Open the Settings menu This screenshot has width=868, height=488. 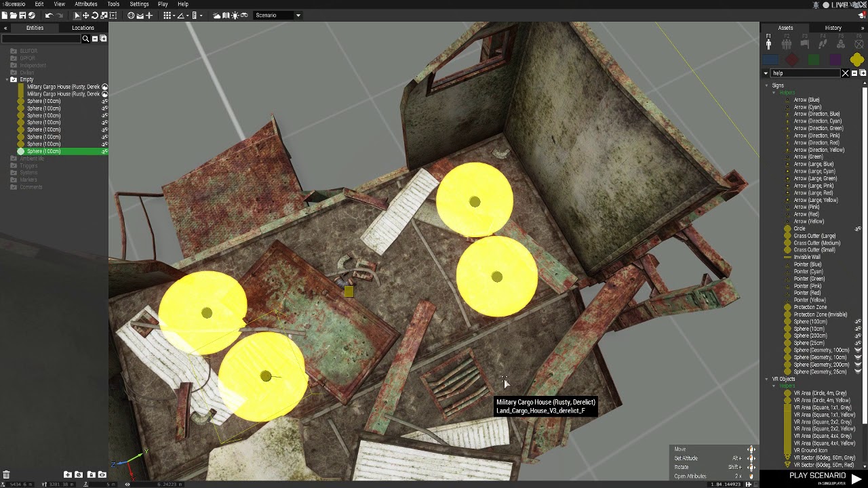(x=139, y=4)
